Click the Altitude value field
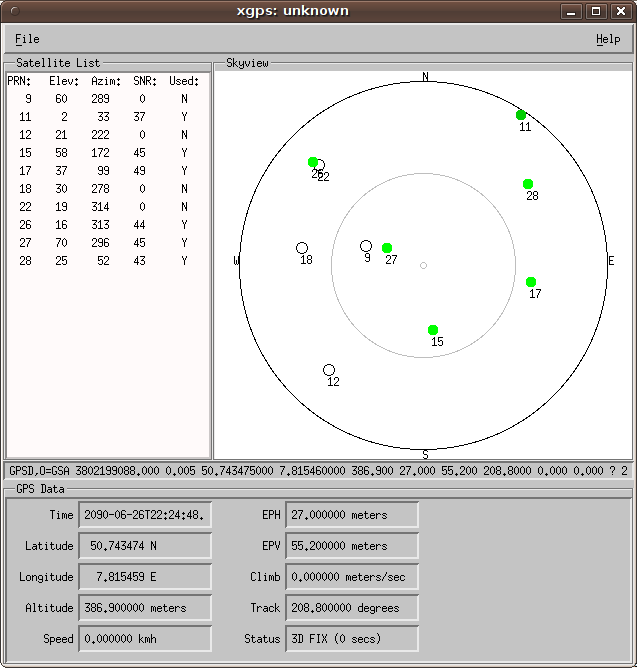The image size is (637, 668). 145,608
